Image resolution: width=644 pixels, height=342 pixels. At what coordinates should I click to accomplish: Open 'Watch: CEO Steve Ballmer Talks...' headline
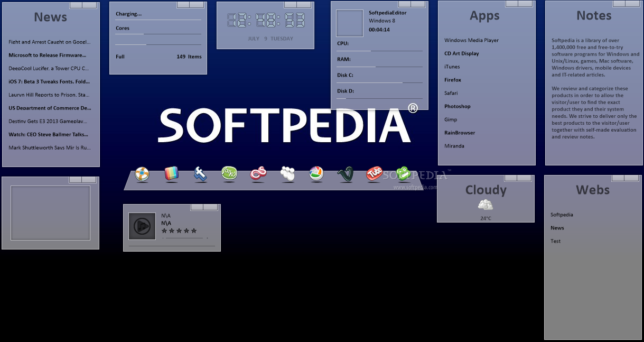tap(49, 134)
